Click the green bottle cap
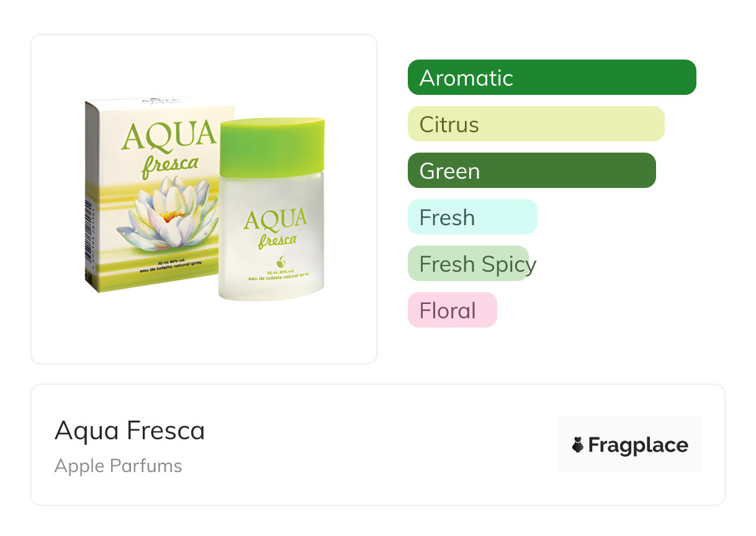This screenshot has width=756, height=536. pyautogui.click(x=272, y=146)
